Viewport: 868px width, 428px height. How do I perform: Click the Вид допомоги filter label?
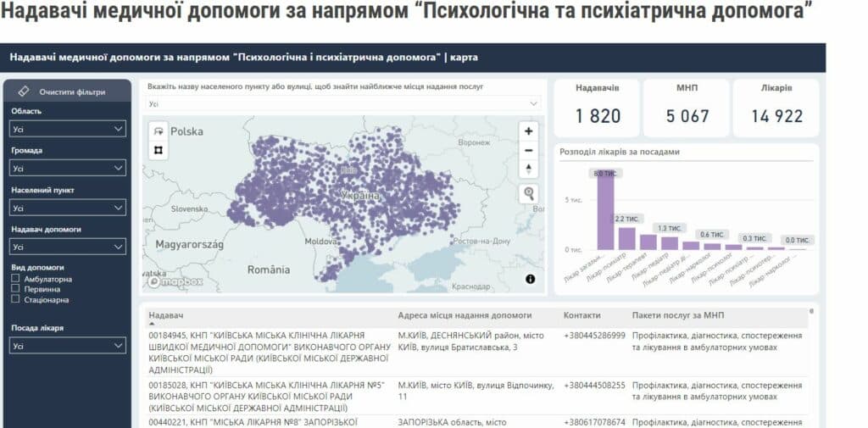(x=37, y=267)
